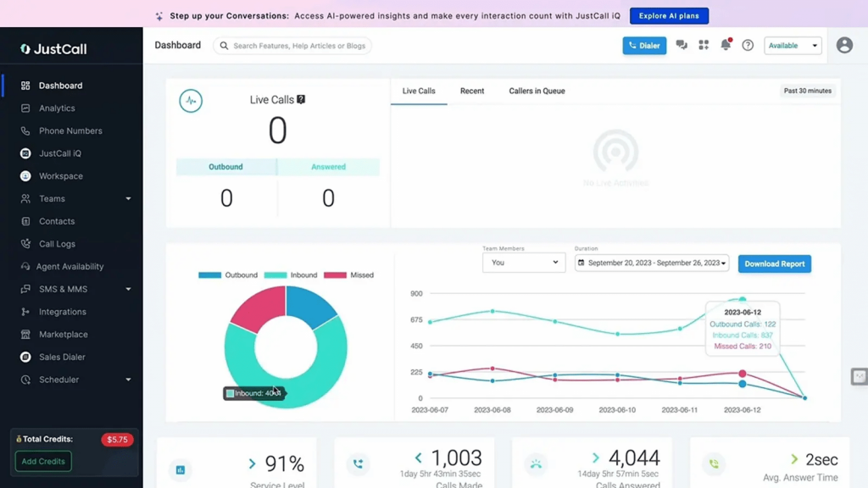Expand the SMS & MMS sidebar menu
Screen dimensions: 868x488
[x=128, y=289]
